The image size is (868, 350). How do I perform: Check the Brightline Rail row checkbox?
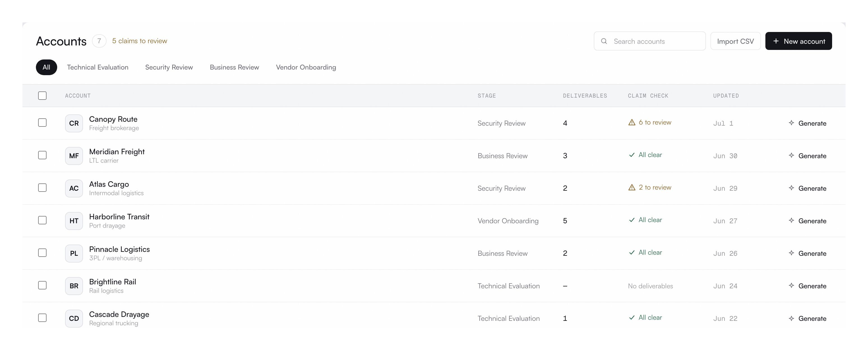click(x=42, y=285)
